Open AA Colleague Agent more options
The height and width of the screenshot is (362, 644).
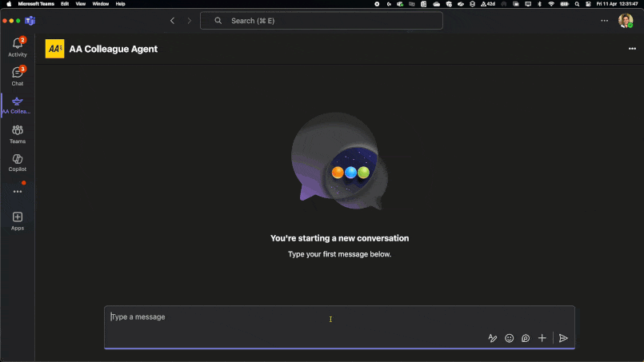tap(632, 49)
